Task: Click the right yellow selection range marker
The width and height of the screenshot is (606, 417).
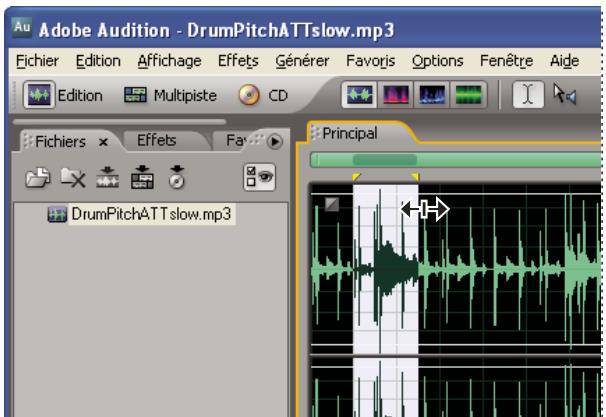Action: tap(415, 177)
